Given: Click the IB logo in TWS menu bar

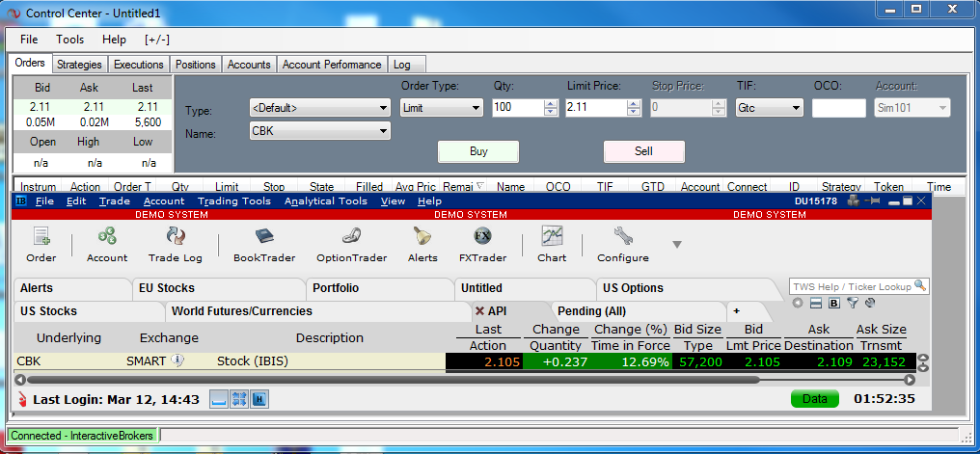Looking at the screenshot, I should click(20, 201).
